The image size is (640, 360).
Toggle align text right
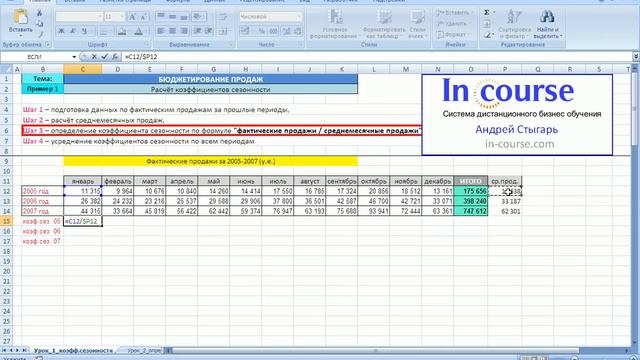(x=184, y=31)
